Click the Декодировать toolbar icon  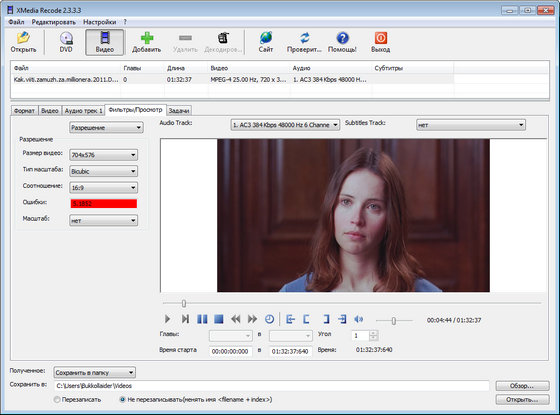(x=223, y=42)
